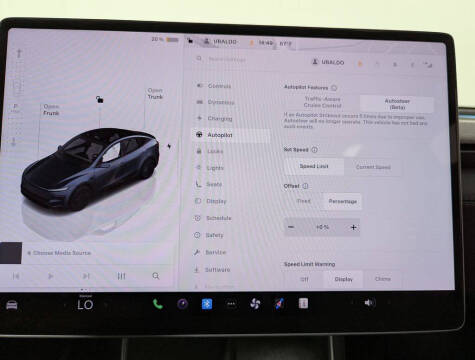The height and width of the screenshot is (360, 475).
Task: Decrease offset with minus button
Action: pyautogui.click(x=291, y=227)
